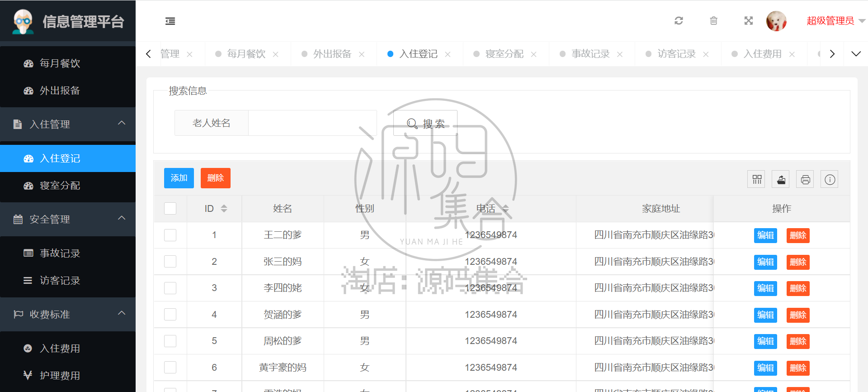Switch to the 访客记录 tab
This screenshot has height=392, width=868.
676,54
